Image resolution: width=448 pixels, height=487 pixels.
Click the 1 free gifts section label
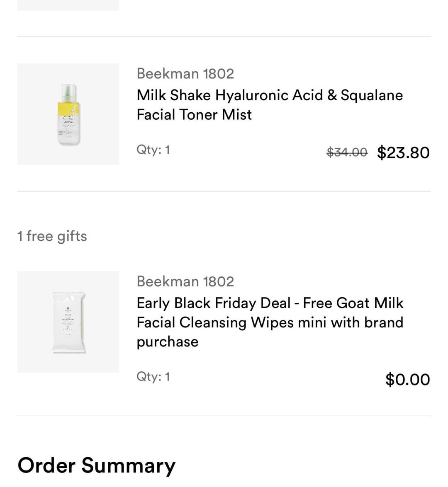[x=52, y=236]
